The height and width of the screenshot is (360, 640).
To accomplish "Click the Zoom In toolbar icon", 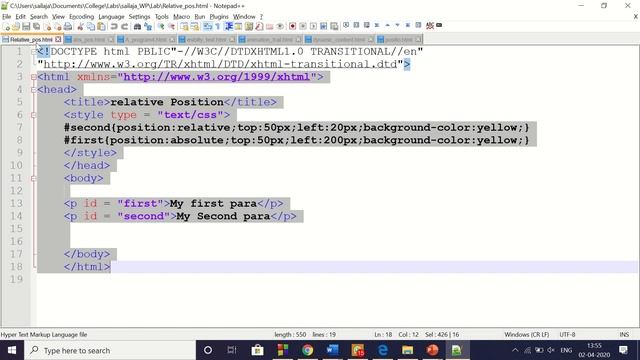I will [x=161, y=27].
